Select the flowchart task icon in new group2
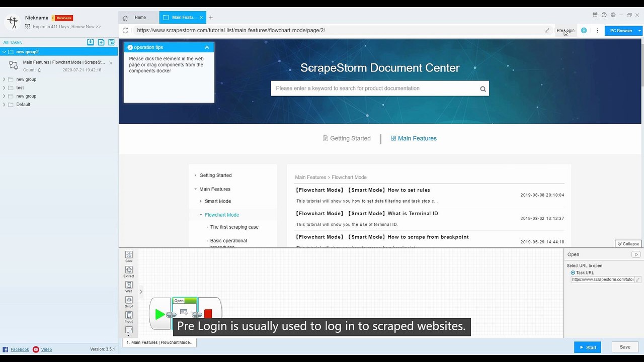Screen dimensions: 644x362 14,66
